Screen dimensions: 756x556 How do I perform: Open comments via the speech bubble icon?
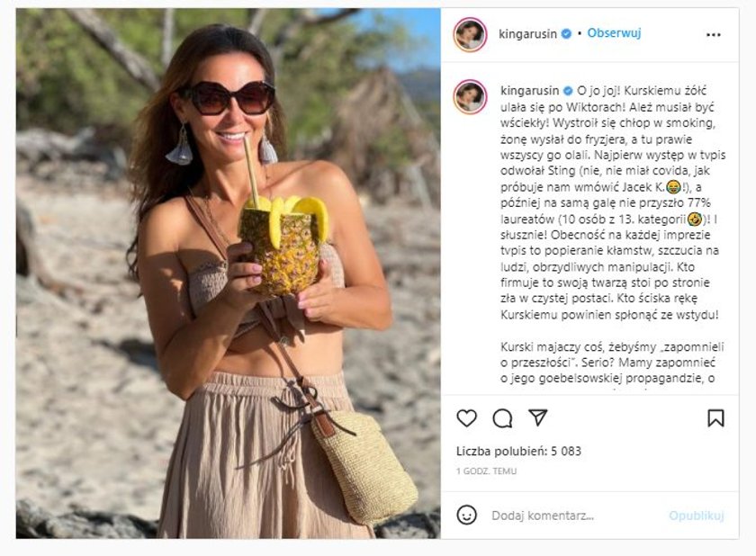502,418
